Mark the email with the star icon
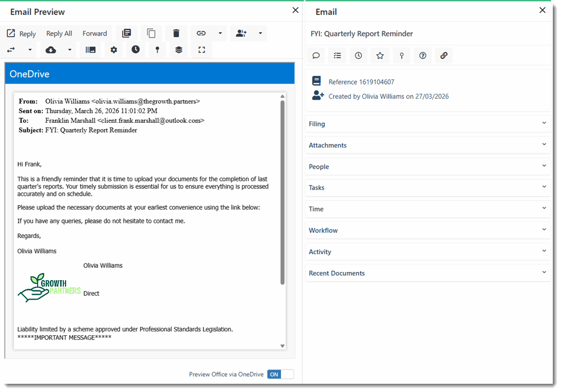The width and height of the screenshot is (561, 392). pos(380,56)
